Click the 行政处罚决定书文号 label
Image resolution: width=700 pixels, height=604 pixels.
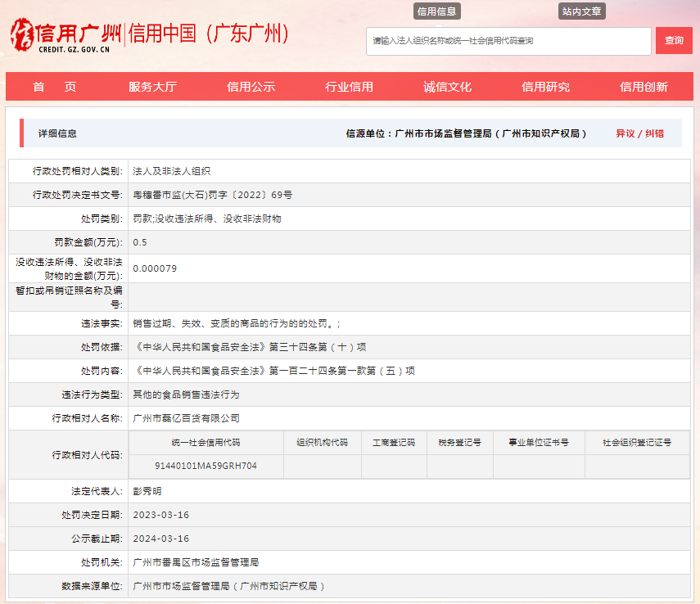coord(77,195)
